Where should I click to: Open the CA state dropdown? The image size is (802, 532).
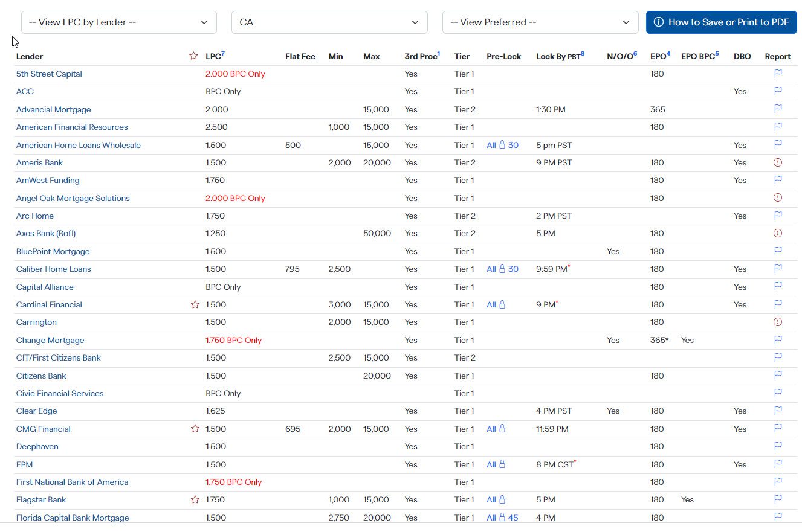click(x=329, y=22)
